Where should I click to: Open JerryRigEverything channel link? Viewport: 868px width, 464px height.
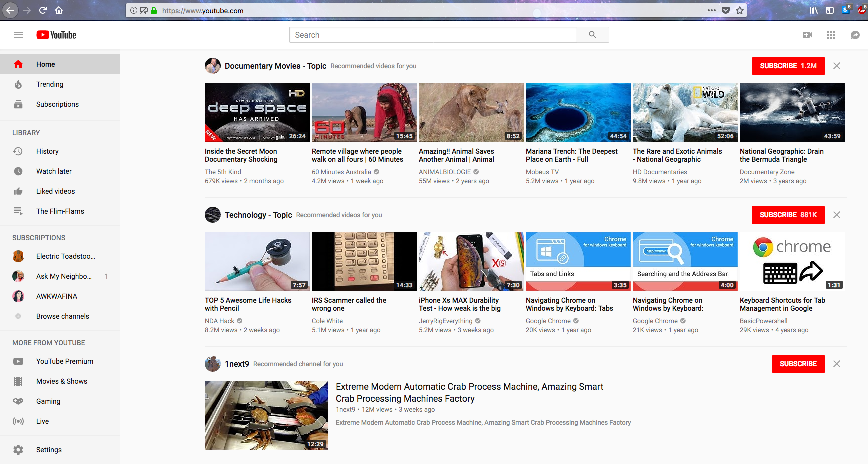tap(446, 321)
